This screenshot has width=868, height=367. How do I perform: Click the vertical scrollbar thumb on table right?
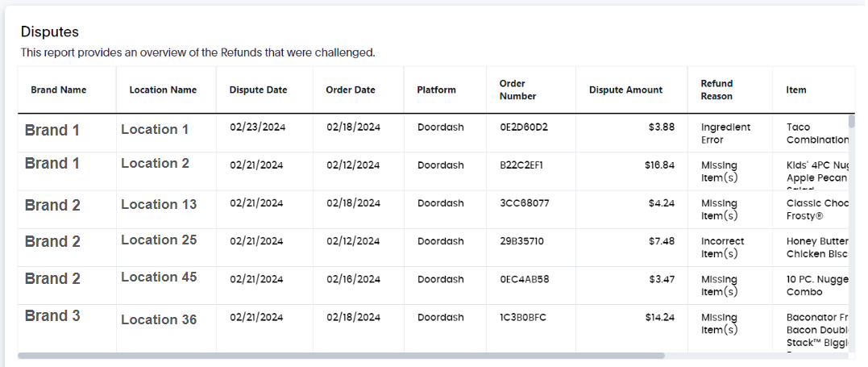[x=851, y=122]
